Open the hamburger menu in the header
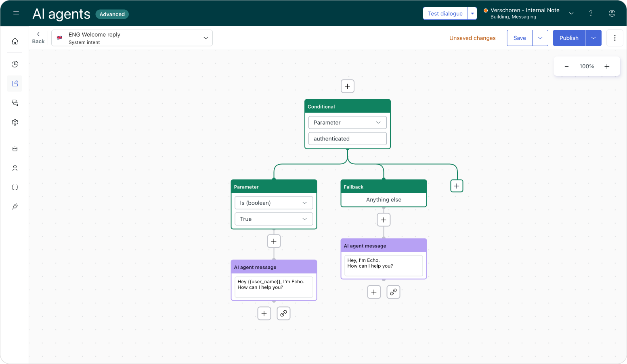Viewport: 627px width, 364px height. coord(16,13)
